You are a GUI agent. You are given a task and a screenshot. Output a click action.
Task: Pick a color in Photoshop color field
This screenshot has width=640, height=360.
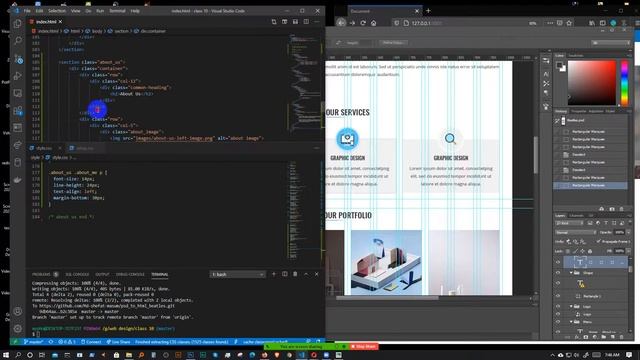(x=591, y=82)
